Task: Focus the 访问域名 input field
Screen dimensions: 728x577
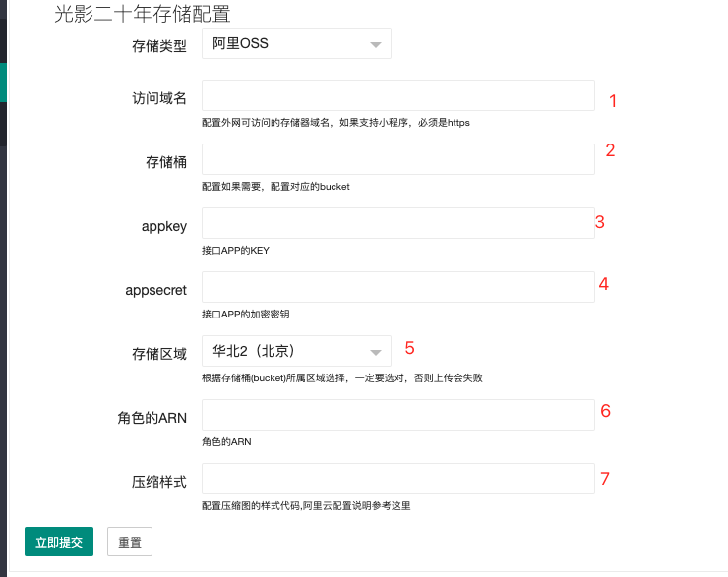Action: [x=397, y=95]
